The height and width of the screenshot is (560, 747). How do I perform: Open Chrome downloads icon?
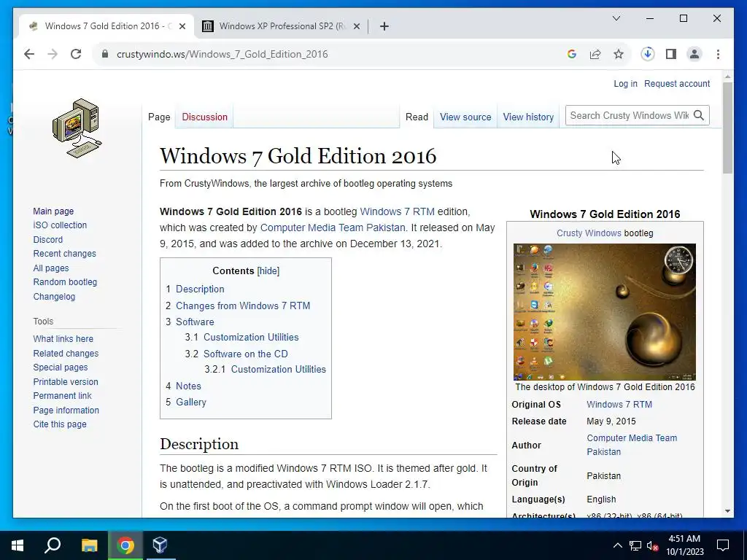tap(648, 54)
